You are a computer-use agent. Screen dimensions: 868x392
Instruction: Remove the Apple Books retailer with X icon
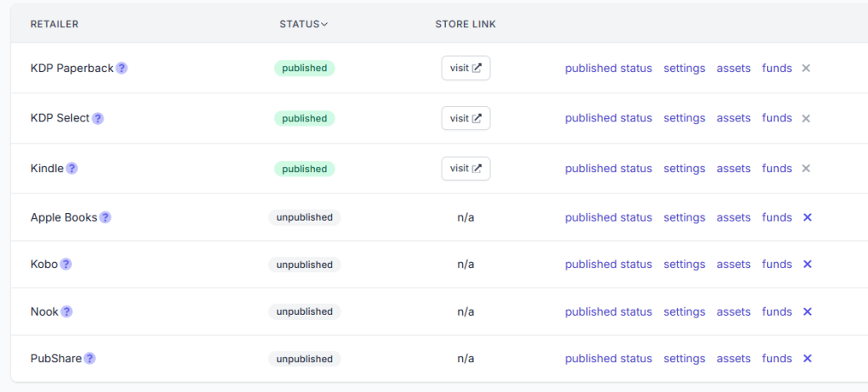tap(808, 217)
